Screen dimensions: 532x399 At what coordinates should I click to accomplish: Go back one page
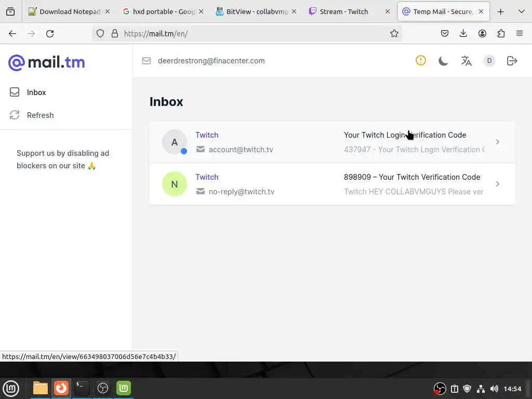[x=12, y=33]
